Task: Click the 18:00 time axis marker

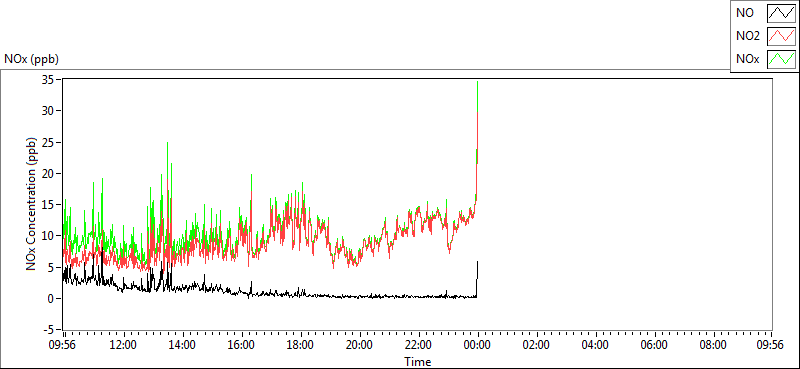Action: click(300, 345)
